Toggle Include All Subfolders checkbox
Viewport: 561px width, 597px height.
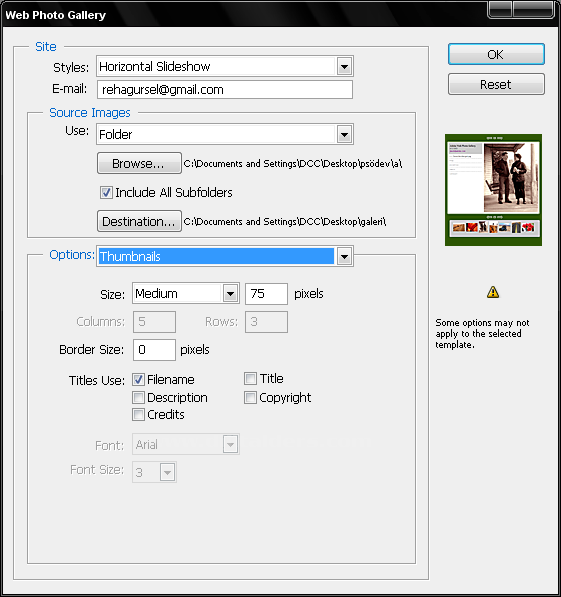coord(106,192)
